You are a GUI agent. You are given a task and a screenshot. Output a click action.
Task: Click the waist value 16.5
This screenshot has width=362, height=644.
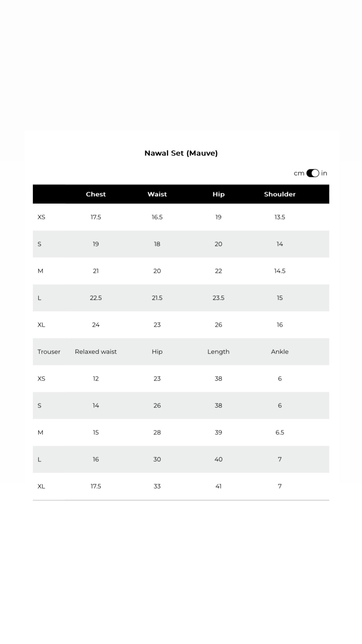[157, 217]
